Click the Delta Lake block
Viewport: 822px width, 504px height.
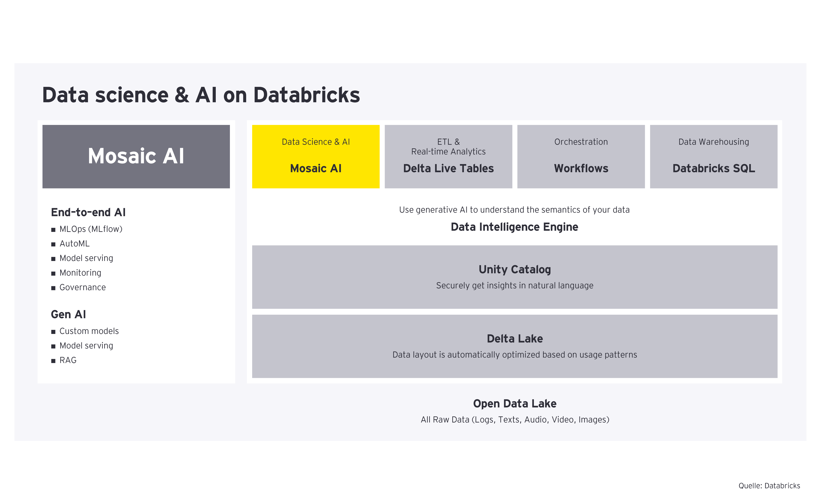pyautogui.click(x=514, y=346)
